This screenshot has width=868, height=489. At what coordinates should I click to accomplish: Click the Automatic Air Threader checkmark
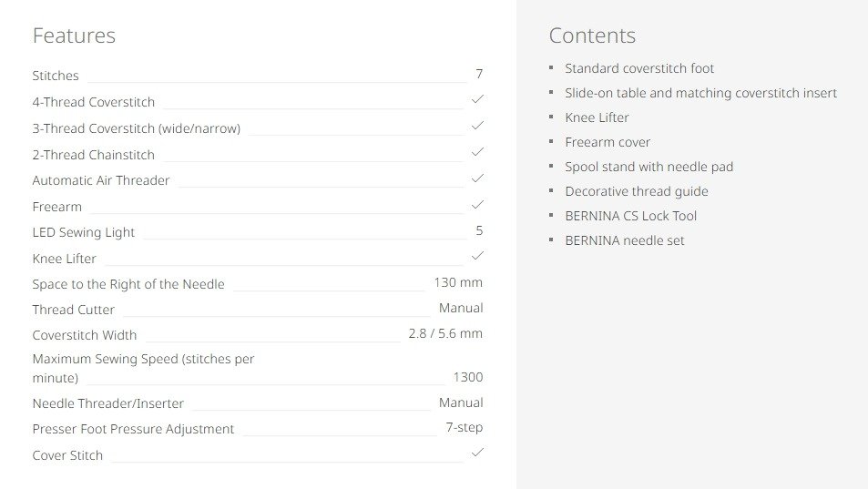(x=477, y=178)
